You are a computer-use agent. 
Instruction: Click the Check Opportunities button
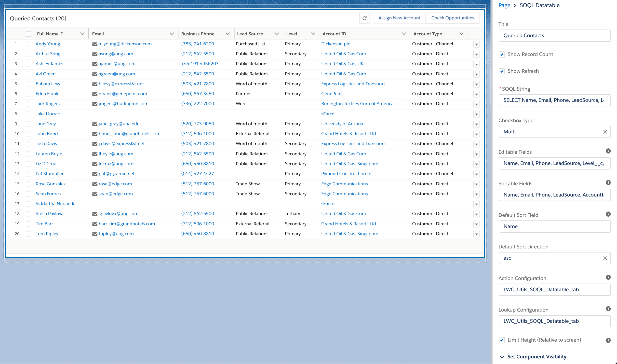[x=452, y=18]
